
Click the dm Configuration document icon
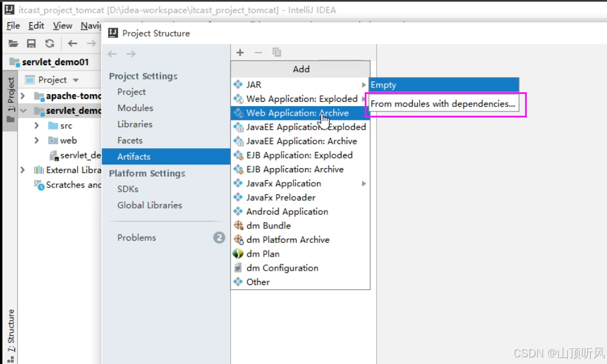pos(238,268)
